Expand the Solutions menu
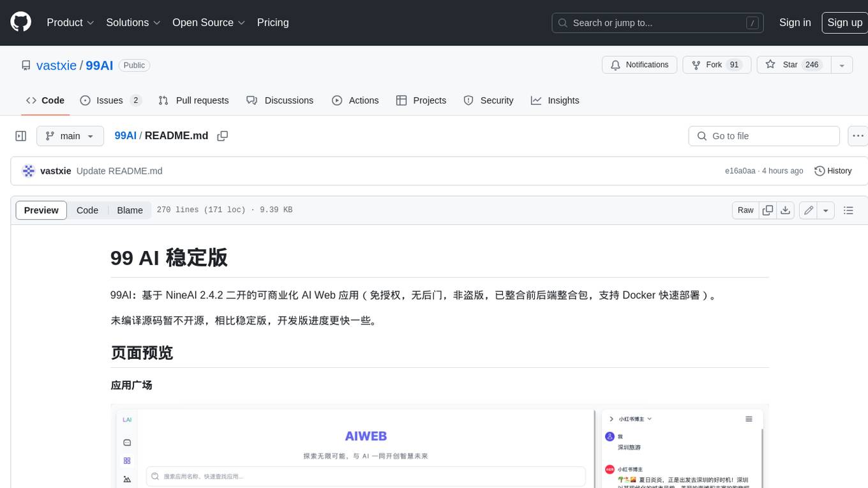 (x=133, y=22)
